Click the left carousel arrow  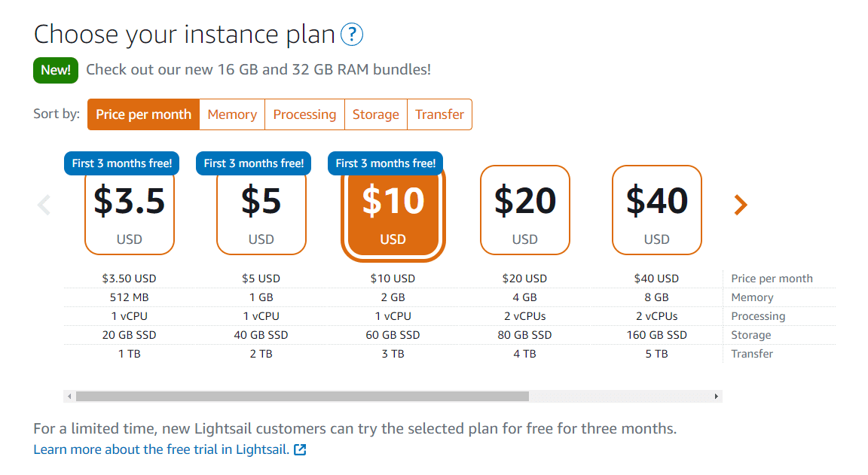tap(44, 205)
